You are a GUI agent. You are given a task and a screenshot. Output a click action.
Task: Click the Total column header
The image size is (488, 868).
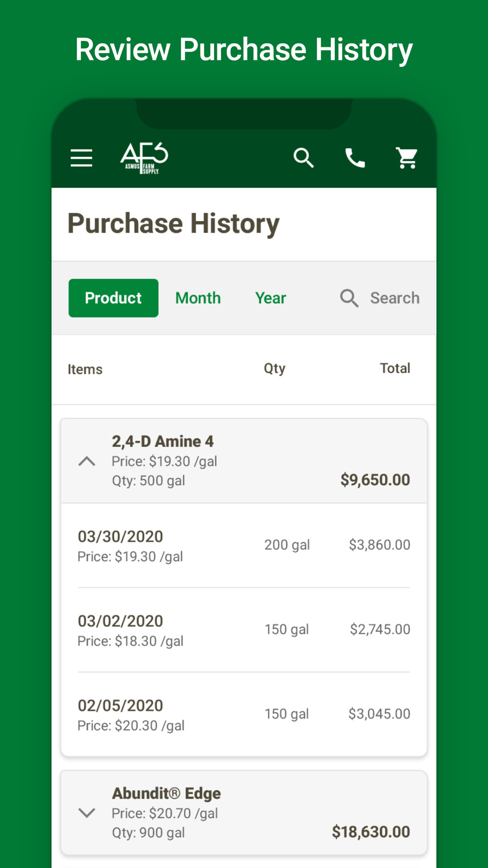tap(395, 369)
